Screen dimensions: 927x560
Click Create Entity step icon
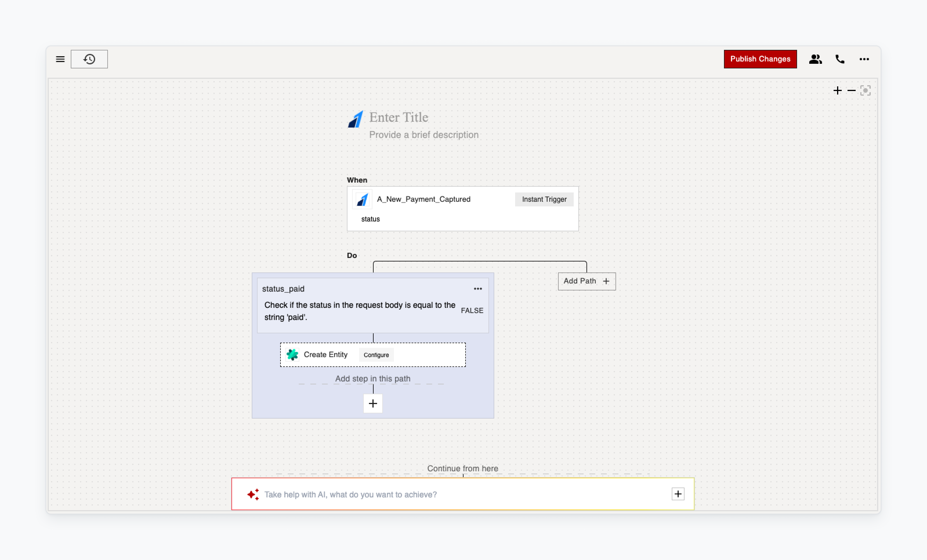click(x=292, y=354)
